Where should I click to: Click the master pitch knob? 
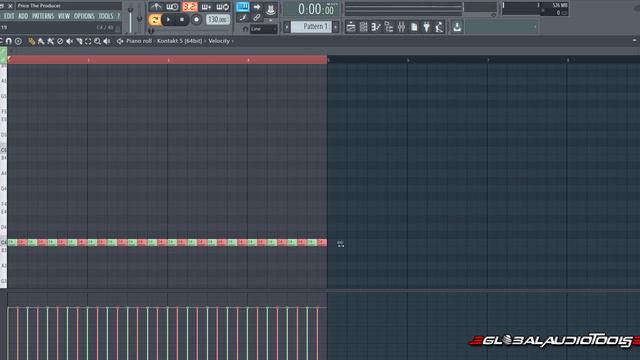tap(140, 19)
